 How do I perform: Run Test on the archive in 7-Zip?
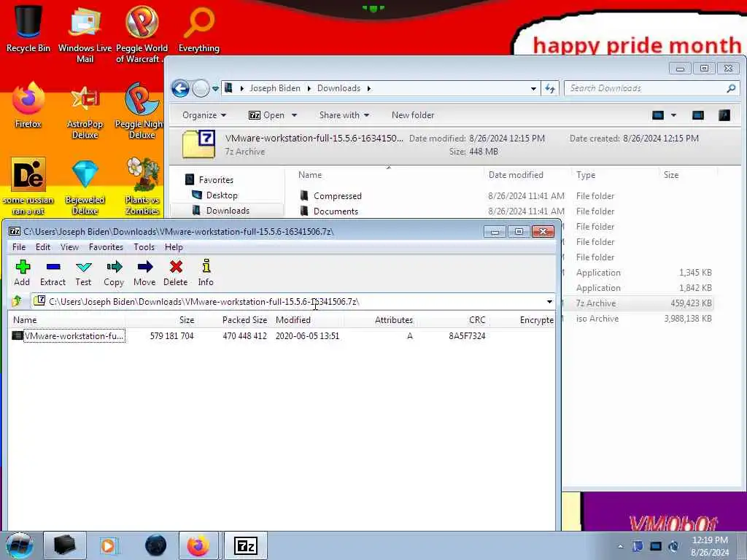coord(83,273)
